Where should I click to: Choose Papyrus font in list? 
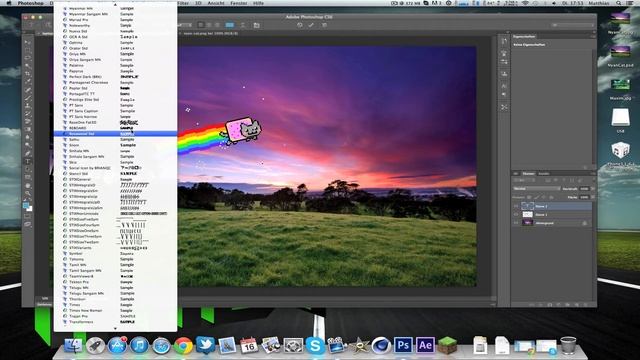(116, 71)
